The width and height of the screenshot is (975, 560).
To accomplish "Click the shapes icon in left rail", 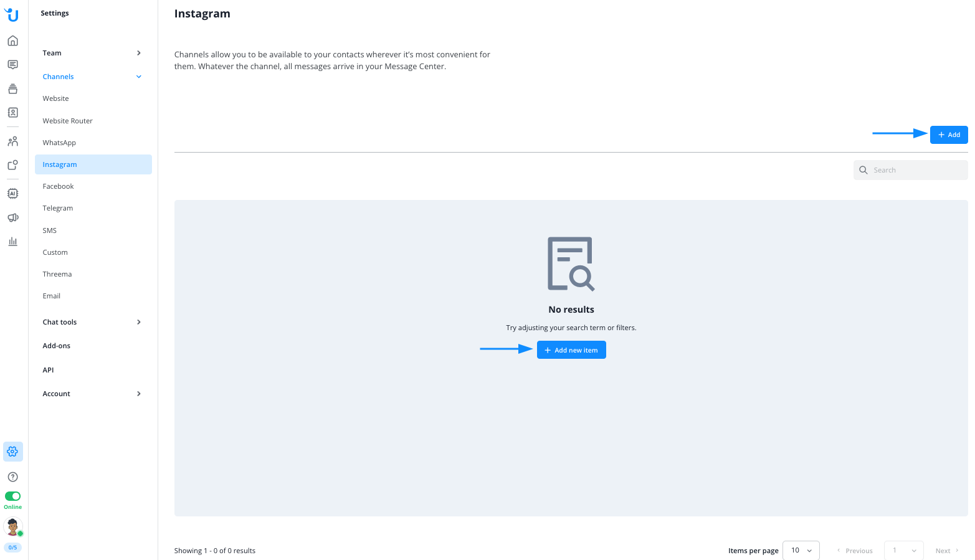I will tap(12, 165).
